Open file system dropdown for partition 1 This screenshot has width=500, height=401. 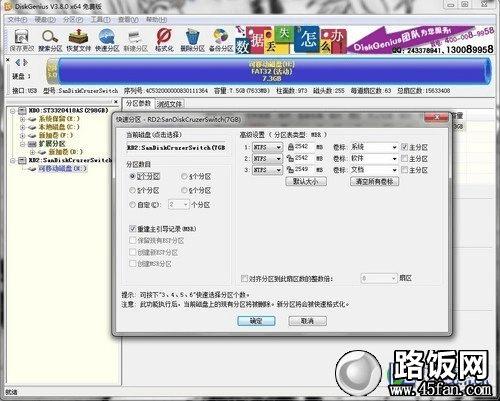pos(267,147)
